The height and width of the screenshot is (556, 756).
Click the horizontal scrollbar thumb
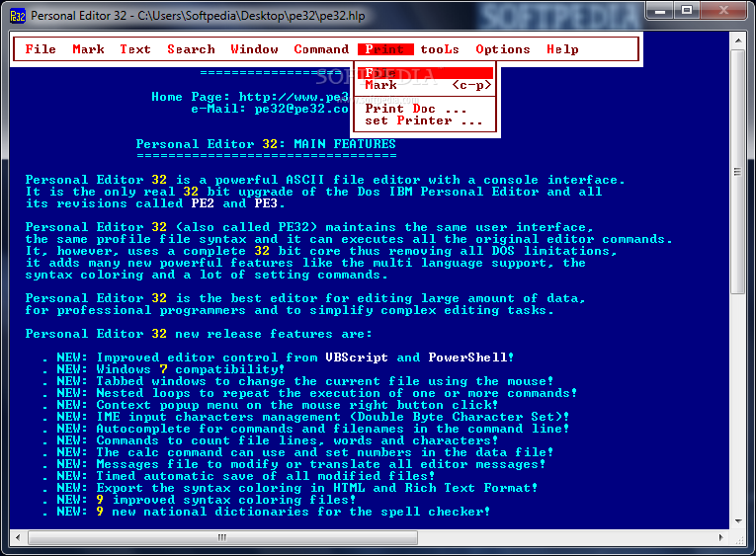(222, 537)
